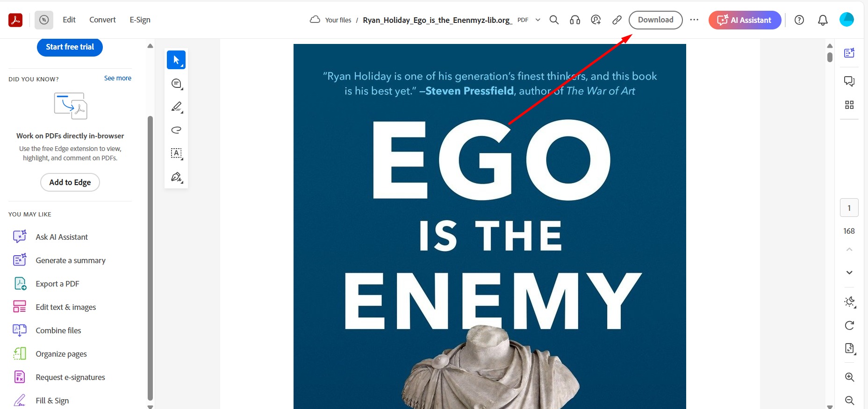Open the generative summary panel icon

tap(849, 53)
